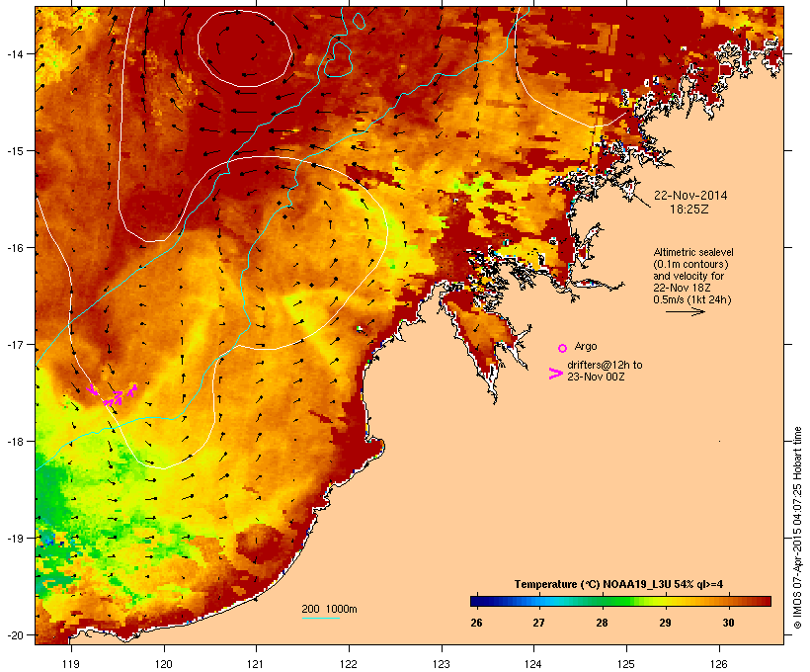The image size is (810, 672).
Task: Click the 22-Nov-2014 date label
Action: point(690,196)
